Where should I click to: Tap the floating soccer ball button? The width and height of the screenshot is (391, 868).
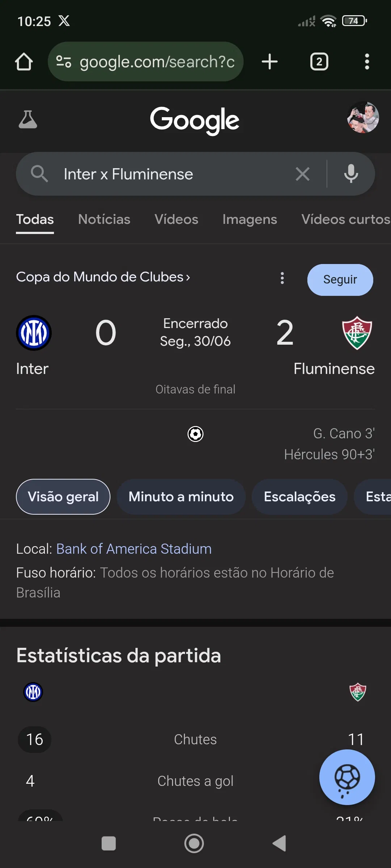coord(347,777)
